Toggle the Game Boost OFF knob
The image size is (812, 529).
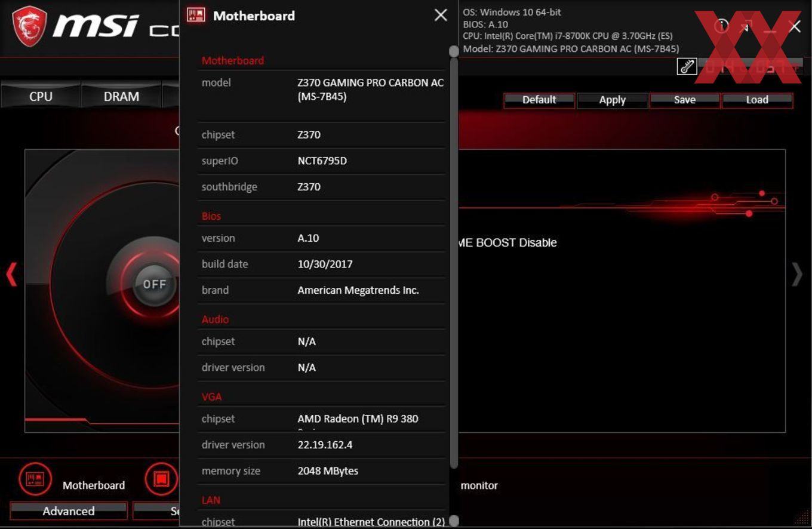point(155,284)
